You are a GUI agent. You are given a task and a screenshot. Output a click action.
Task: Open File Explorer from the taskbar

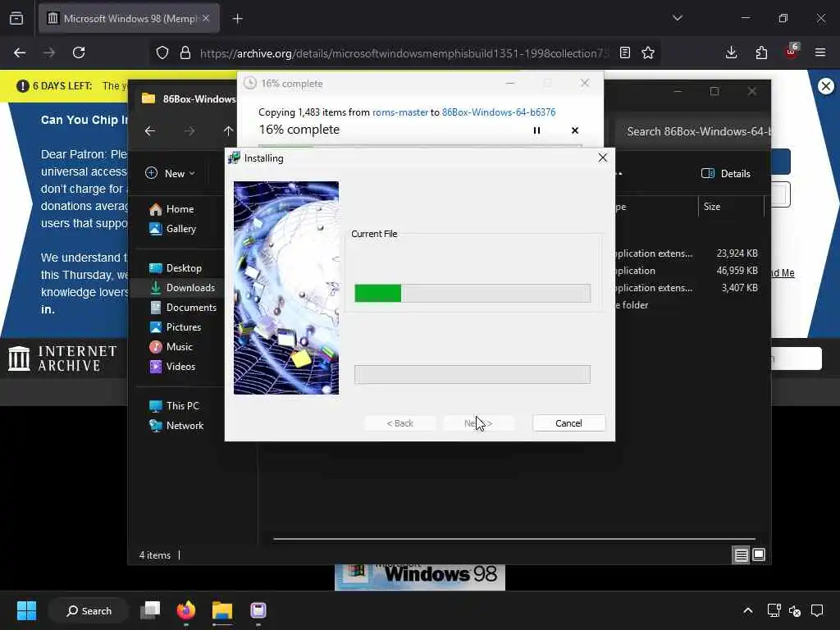click(x=221, y=610)
